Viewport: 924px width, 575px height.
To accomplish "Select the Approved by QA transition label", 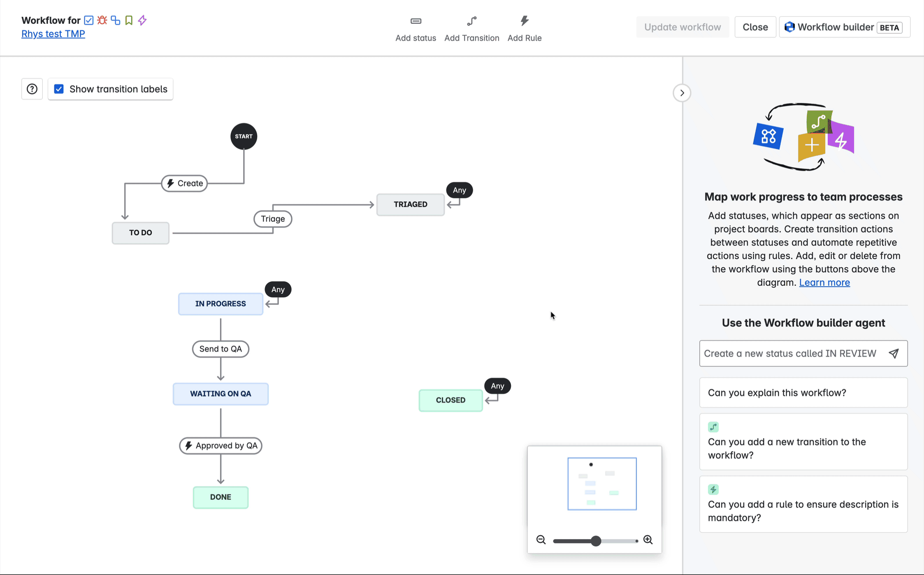I will click(221, 445).
